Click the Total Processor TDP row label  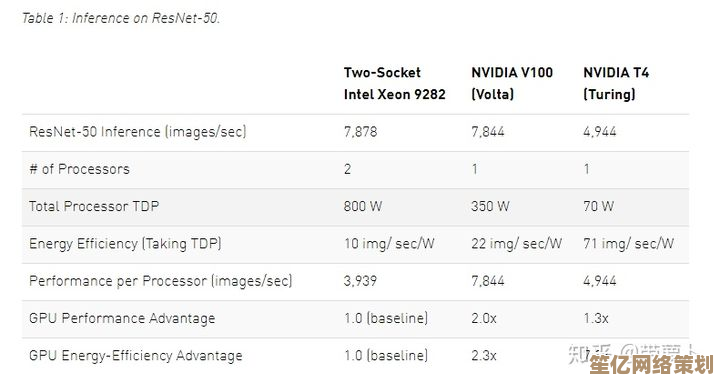click(94, 206)
